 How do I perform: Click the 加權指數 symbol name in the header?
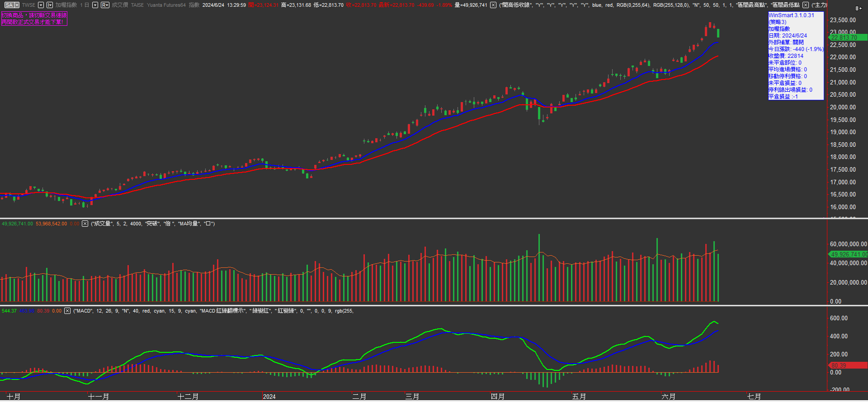point(66,5)
